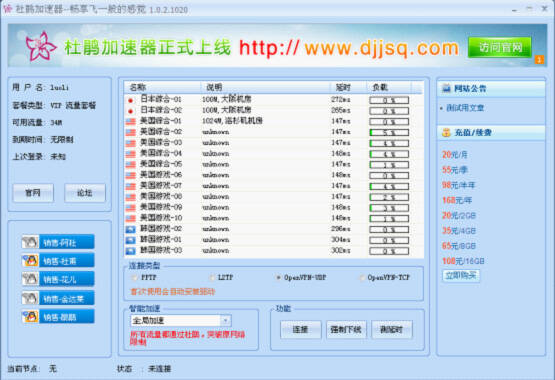Click the red dot icon beside 日本综合-02

[131, 111]
